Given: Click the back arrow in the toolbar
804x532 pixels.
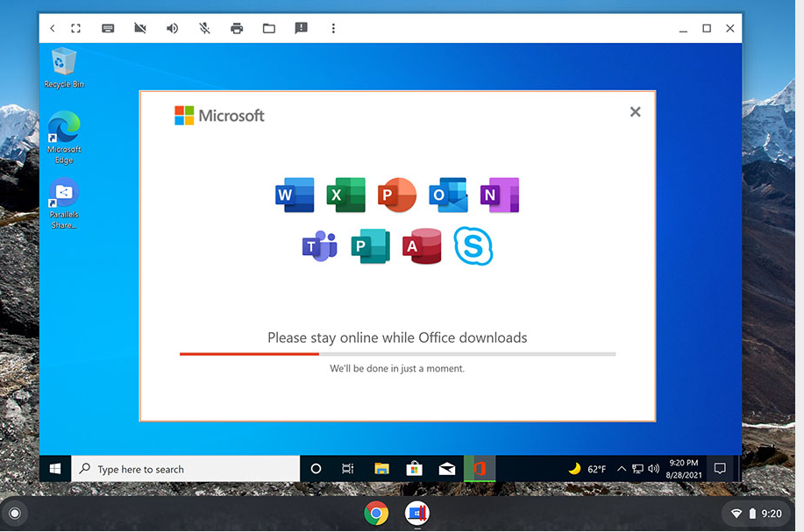Looking at the screenshot, I should pyautogui.click(x=52, y=28).
